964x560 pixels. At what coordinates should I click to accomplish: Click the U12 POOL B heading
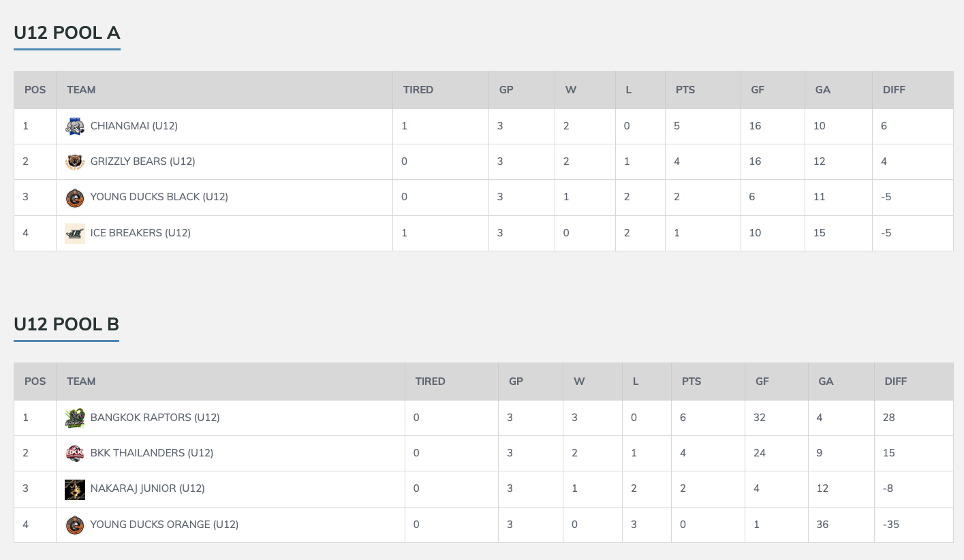(x=66, y=324)
